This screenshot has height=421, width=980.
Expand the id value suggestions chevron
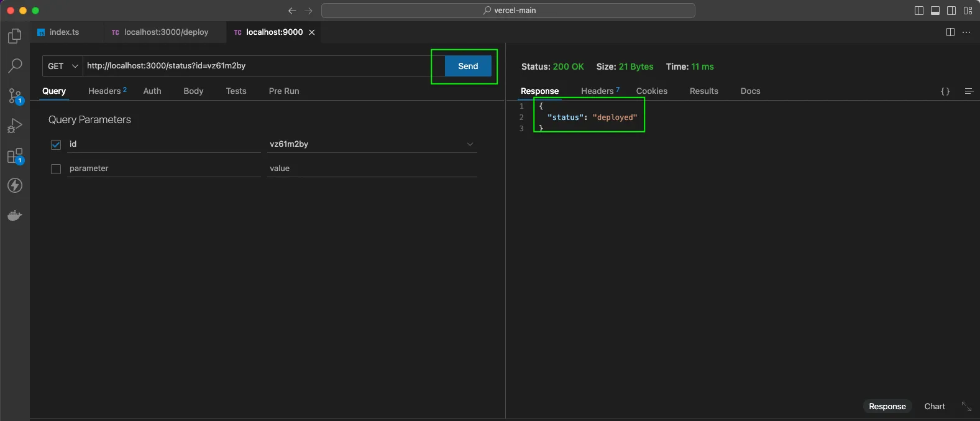click(470, 144)
